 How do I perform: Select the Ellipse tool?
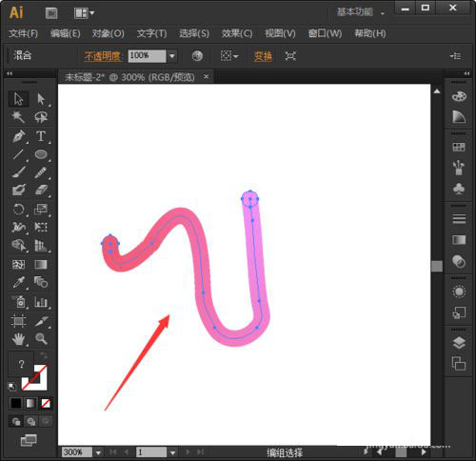41,154
